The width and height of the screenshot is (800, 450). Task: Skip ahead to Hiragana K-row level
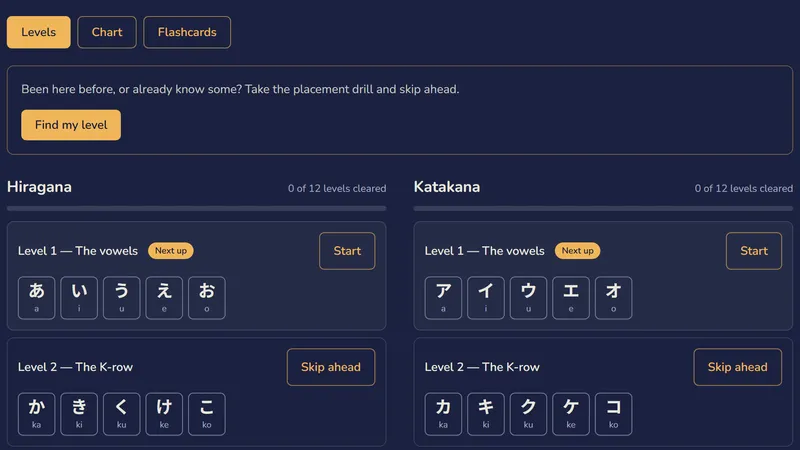click(331, 367)
